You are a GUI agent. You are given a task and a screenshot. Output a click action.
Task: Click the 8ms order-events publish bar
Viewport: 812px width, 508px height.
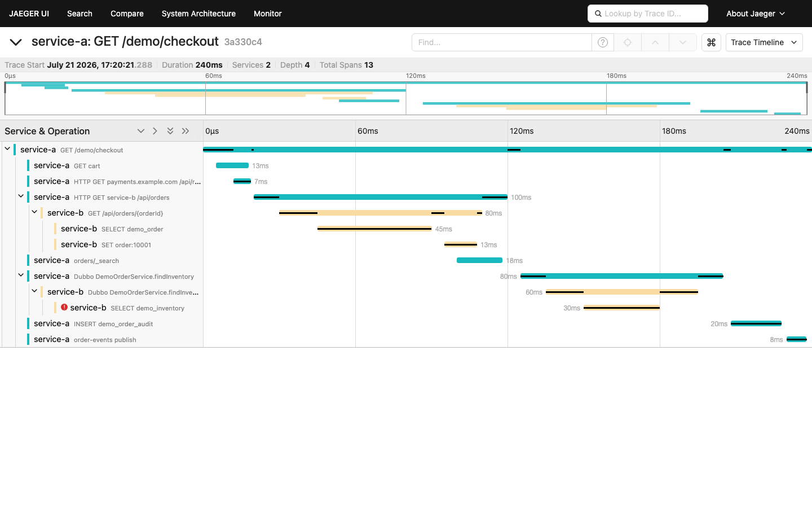pyautogui.click(x=797, y=339)
